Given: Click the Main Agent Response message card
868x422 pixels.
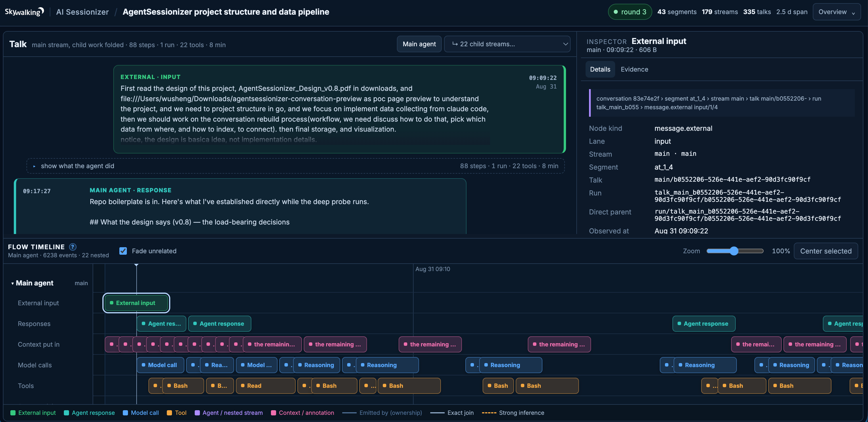Looking at the screenshot, I should tap(240, 206).
